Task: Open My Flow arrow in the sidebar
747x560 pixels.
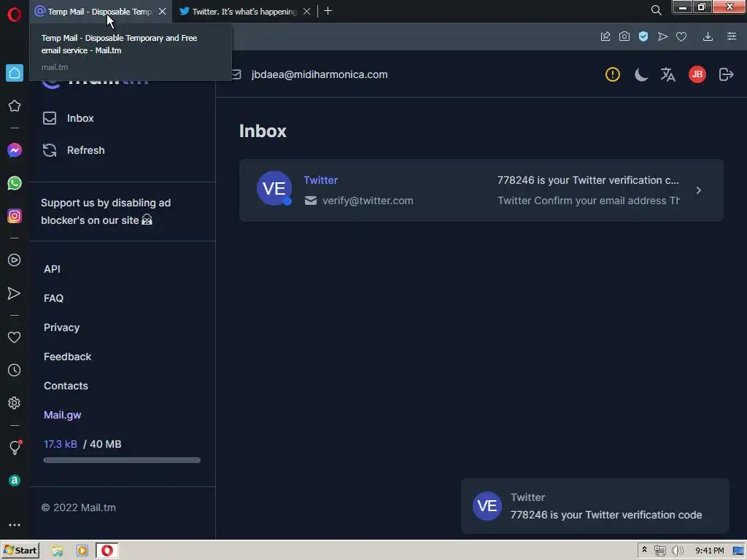Action: [x=15, y=293]
